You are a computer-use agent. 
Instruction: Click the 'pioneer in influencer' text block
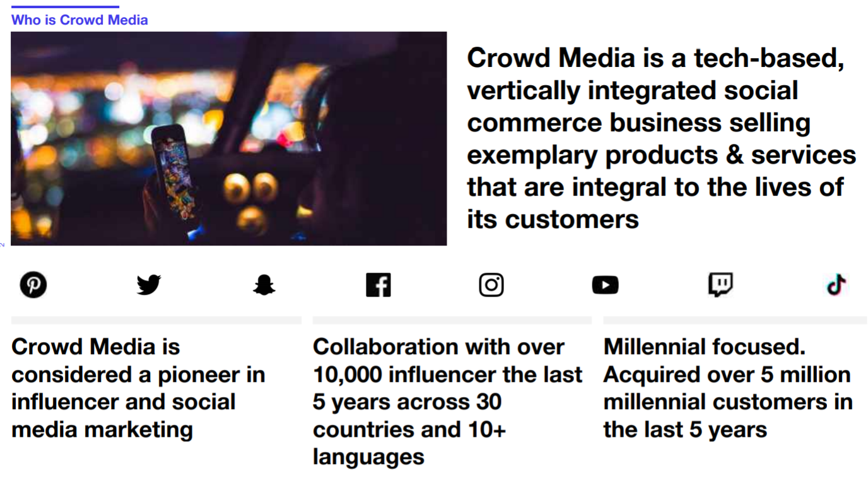tap(138, 388)
